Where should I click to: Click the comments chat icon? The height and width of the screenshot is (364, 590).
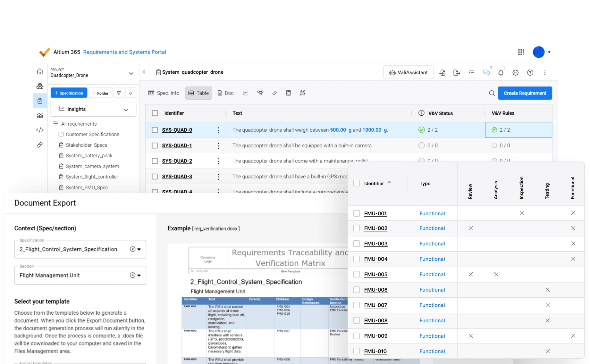pyautogui.click(x=486, y=73)
